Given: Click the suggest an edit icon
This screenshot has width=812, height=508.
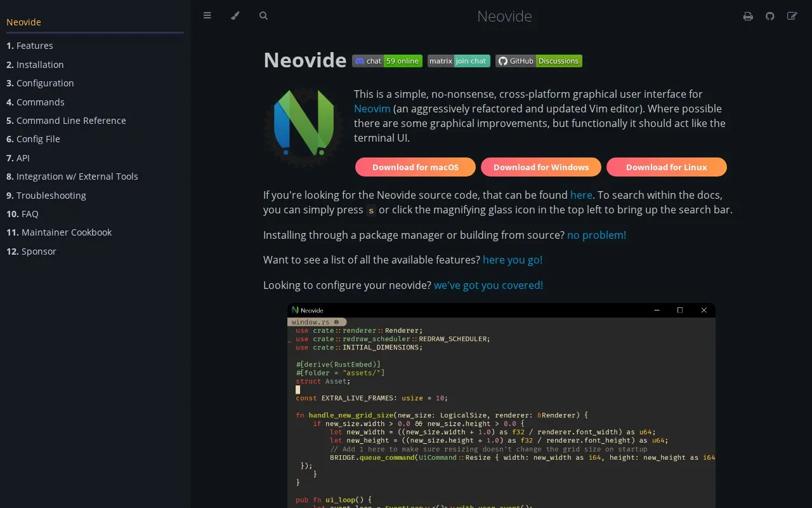Looking at the screenshot, I should click(x=792, y=17).
